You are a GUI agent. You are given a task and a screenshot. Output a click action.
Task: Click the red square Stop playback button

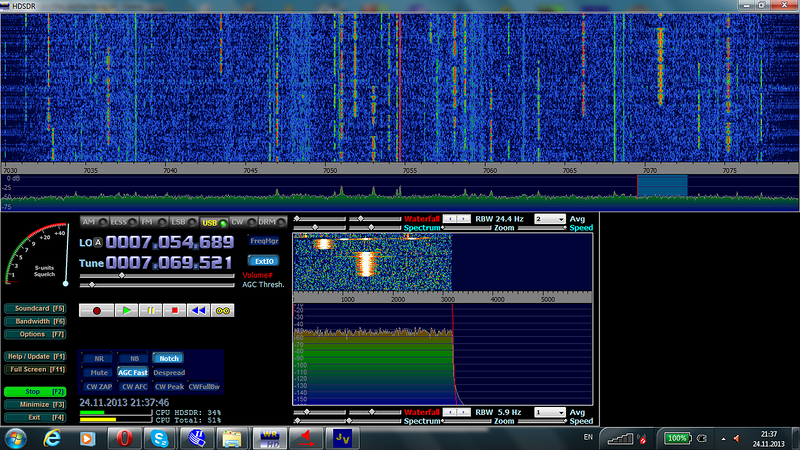point(174,310)
